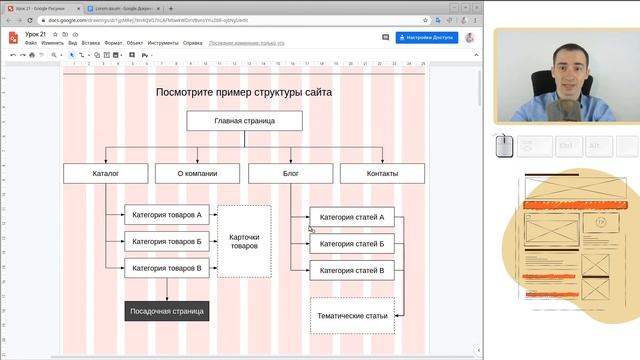Show the side panel with the bottom-right arrow
Image resolution: width=640 pixels, height=360 pixels.
(x=478, y=350)
